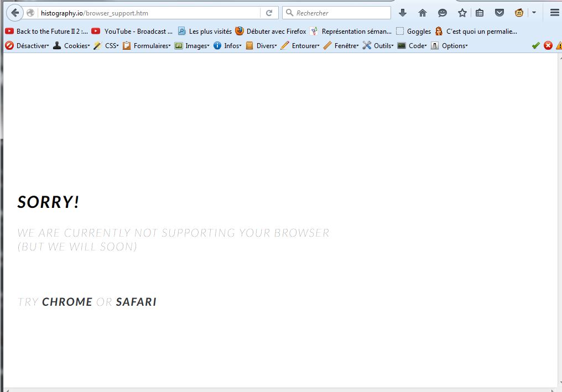
Task: Expand the Désactiver developer menu
Action: pos(27,46)
